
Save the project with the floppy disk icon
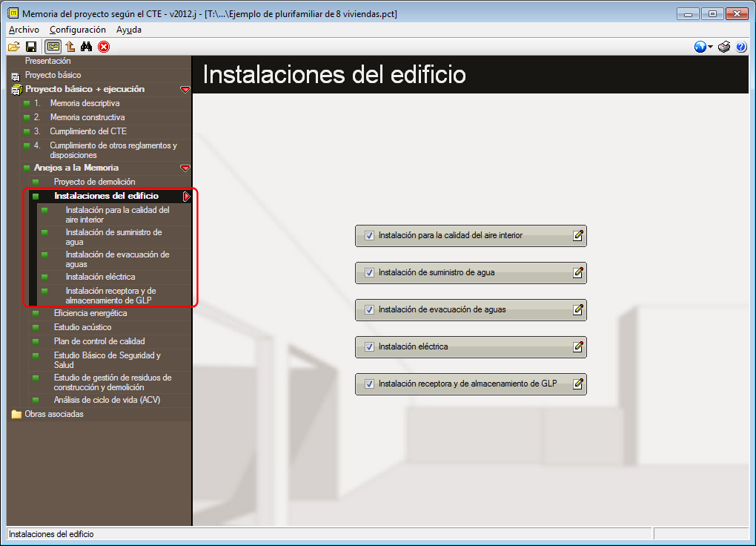pos(31,47)
